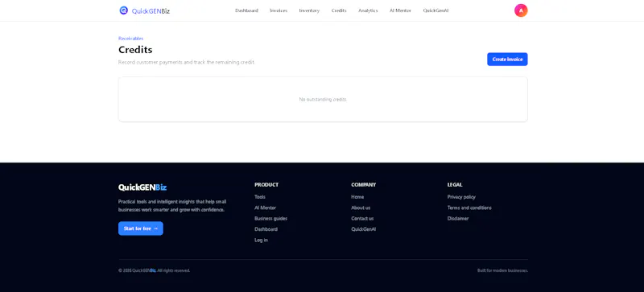Viewport: 644px width, 292px height.
Task: Open the Contact us footer link
Action: 362,219
